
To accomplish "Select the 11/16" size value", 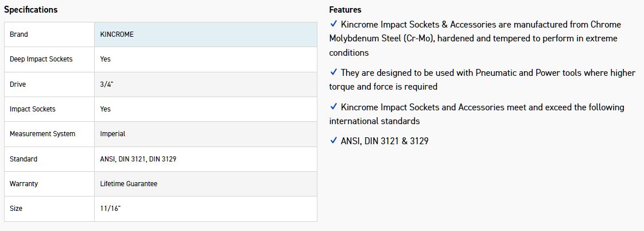I will click(x=110, y=209).
